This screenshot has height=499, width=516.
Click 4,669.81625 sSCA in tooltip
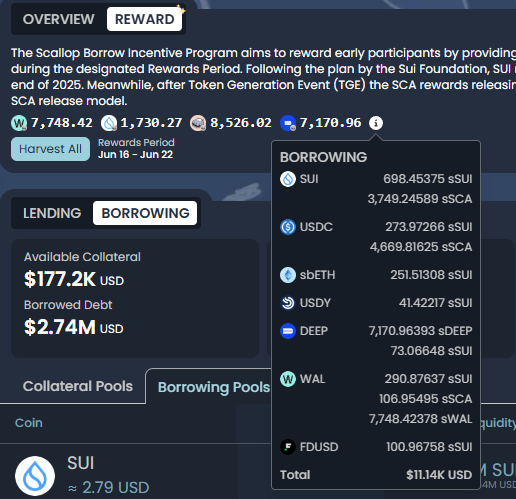[x=421, y=247]
